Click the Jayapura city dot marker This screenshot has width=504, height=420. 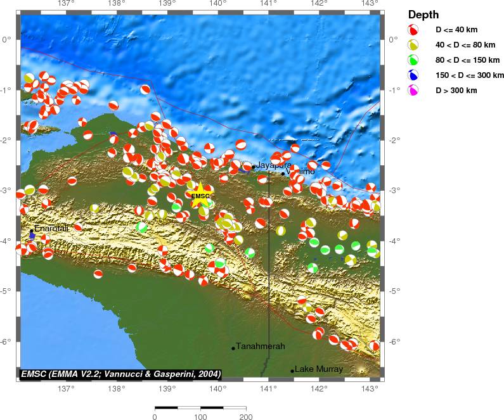coord(253,167)
